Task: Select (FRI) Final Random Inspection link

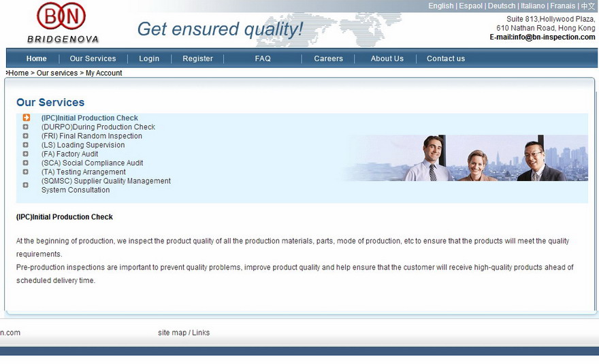Action: (92, 136)
